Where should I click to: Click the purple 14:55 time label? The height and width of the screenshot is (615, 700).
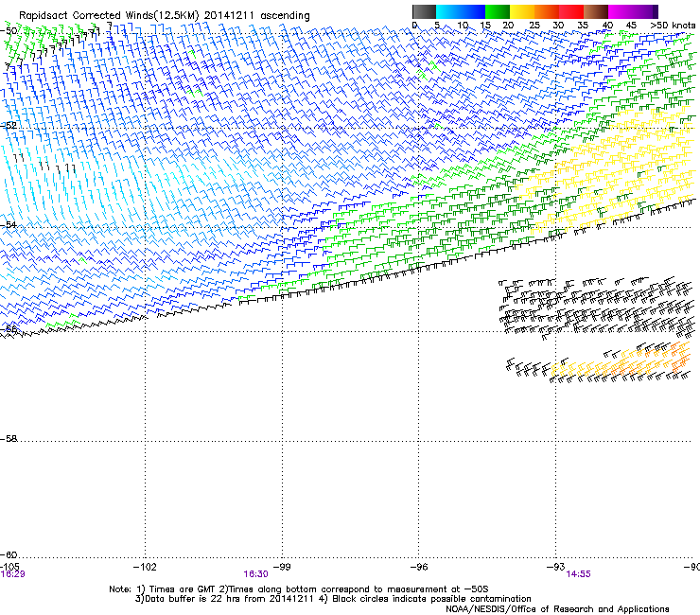(x=579, y=574)
